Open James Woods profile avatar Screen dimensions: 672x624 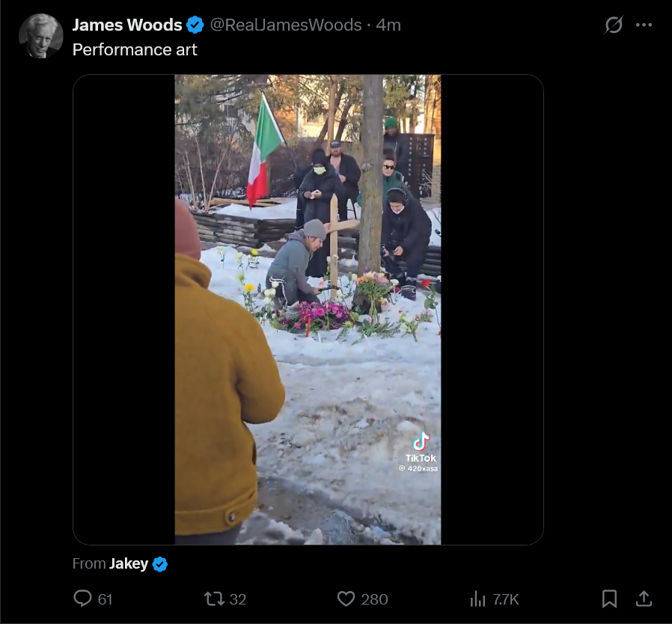(41, 36)
